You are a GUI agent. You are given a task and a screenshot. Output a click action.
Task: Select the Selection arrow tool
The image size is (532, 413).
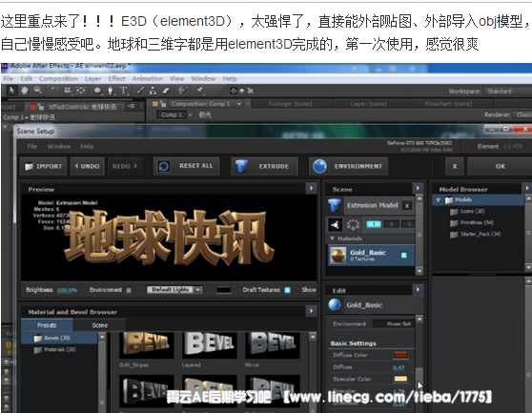(11, 91)
